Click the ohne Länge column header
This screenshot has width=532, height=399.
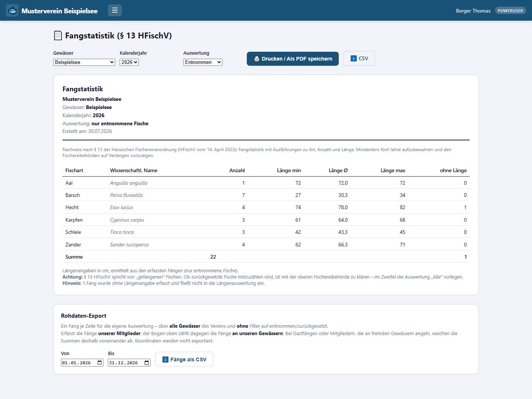(453, 170)
